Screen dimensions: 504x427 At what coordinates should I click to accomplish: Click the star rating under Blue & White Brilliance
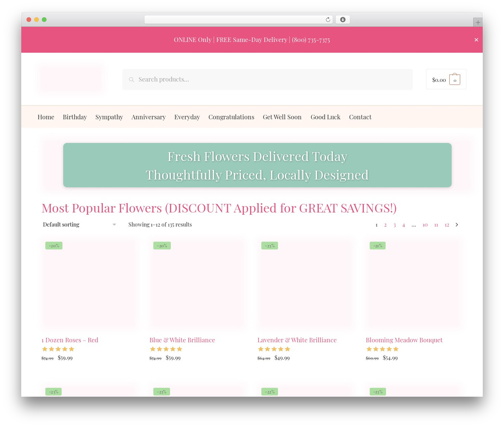point(166,349)
